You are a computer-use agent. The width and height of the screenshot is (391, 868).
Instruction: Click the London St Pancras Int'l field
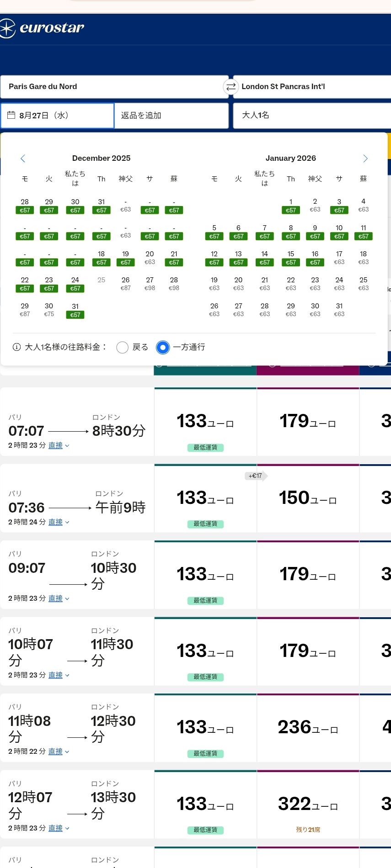tap(311, 87)
